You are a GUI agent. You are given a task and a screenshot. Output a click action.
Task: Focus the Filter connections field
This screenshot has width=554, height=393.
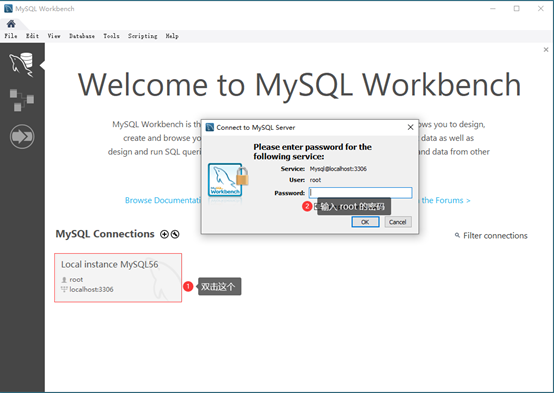[x=495, y=236]
